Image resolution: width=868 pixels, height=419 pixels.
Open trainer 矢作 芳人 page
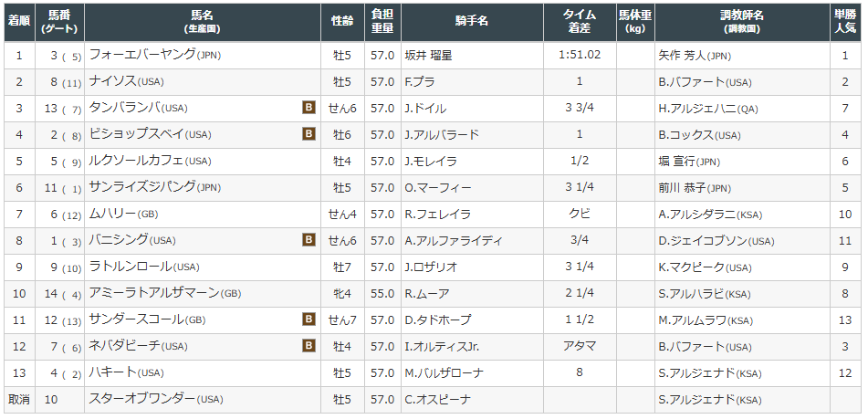(x=683, y=56)
